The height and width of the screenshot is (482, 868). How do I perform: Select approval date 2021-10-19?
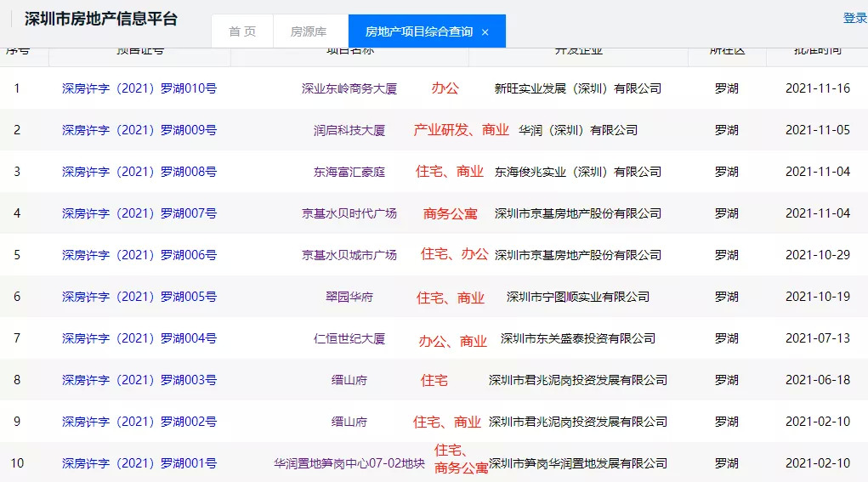[x=818, y=297]
